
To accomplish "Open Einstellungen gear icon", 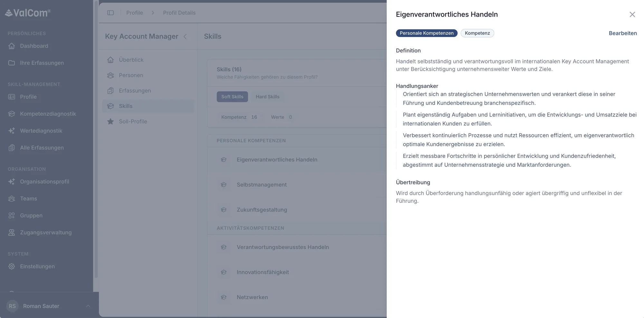I will pyautogui.click(x=12, y=266).
